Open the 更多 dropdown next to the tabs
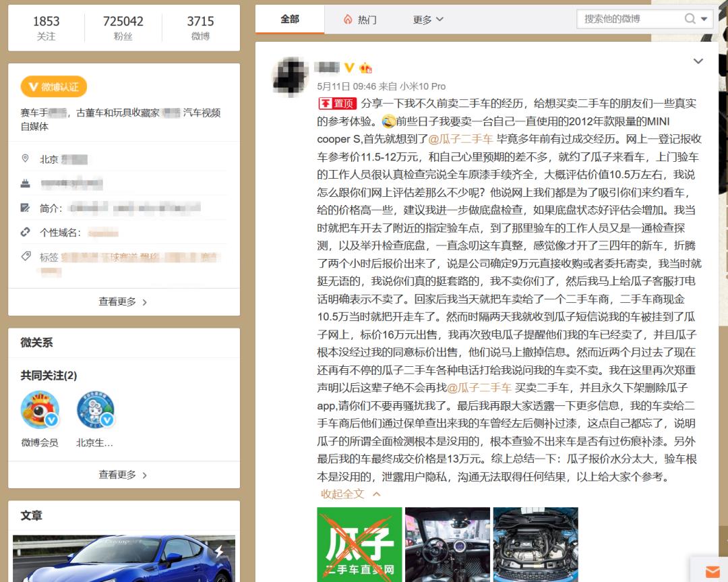Viewport: 728px width, 582px height. pyautogui.click(x=427, y=20)
